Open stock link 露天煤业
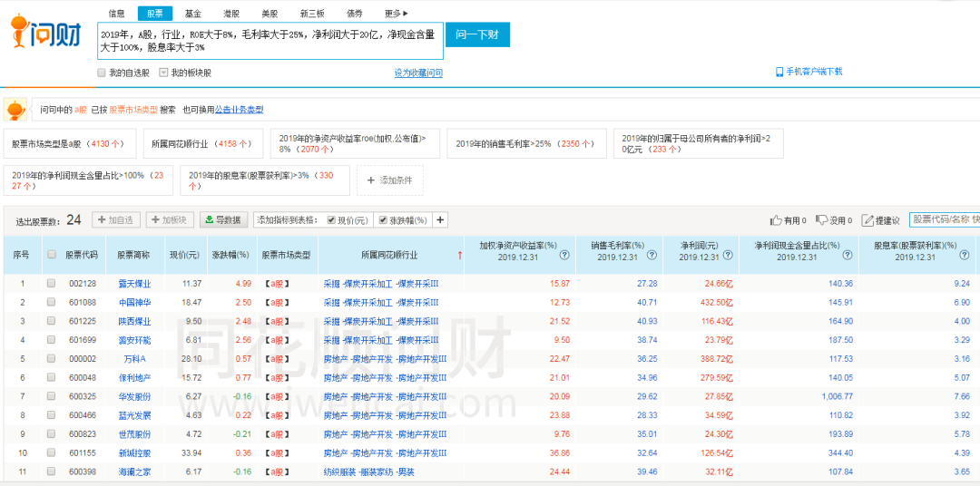The image size is (980, 486). tap(134, 284)
